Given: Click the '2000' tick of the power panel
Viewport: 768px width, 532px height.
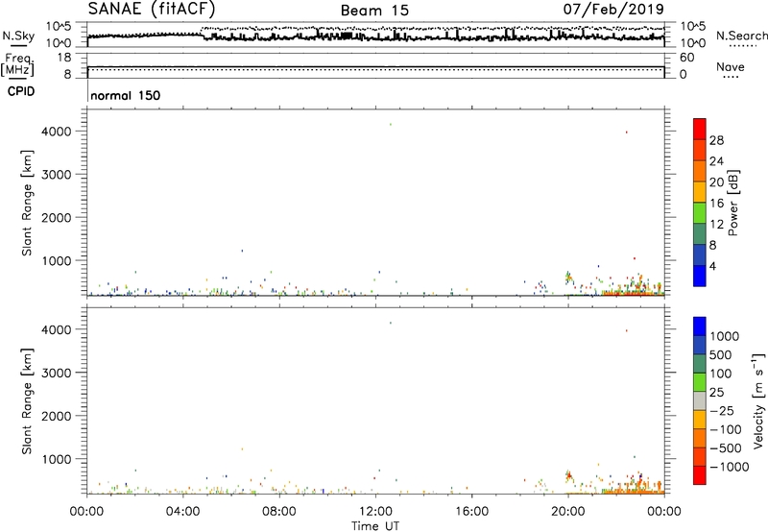Looking at the screenshot, I should coord(57,217).
